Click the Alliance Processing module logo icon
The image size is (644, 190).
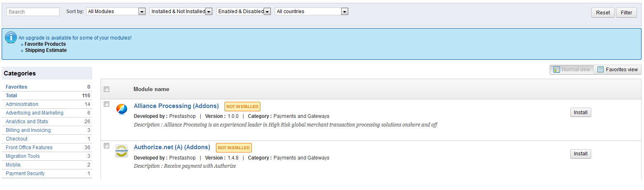122,109
